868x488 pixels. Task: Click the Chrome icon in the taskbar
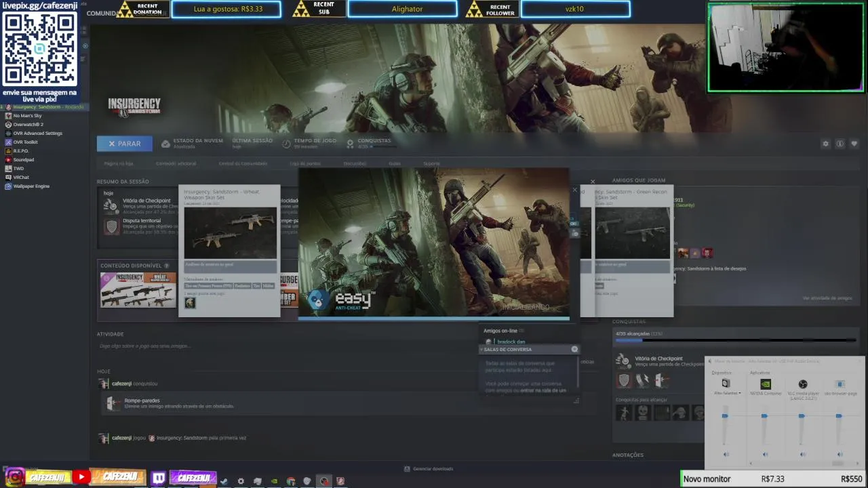click(x=291, y=481)
